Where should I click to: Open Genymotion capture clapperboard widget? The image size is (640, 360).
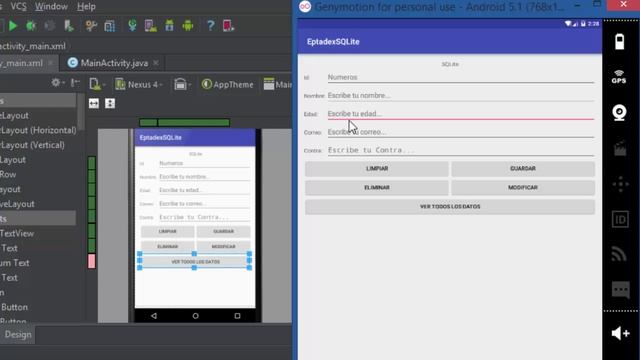coord(620,149)
